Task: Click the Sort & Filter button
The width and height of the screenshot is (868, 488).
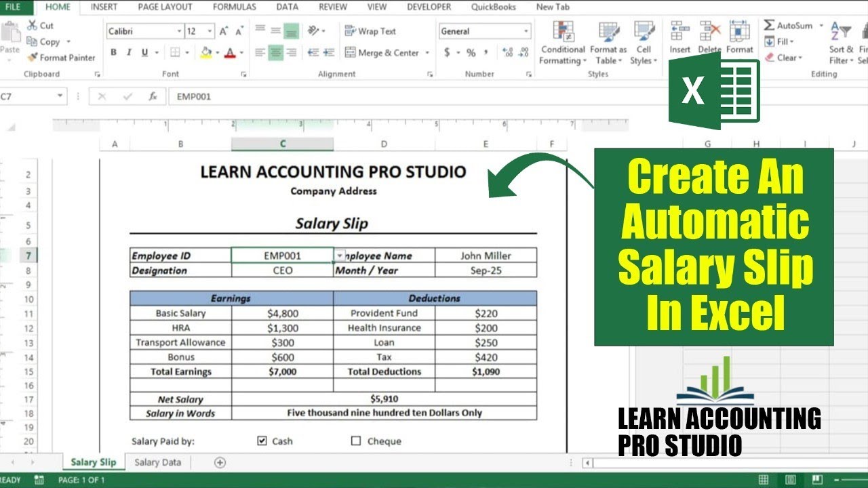Action: tap(841, 43)
